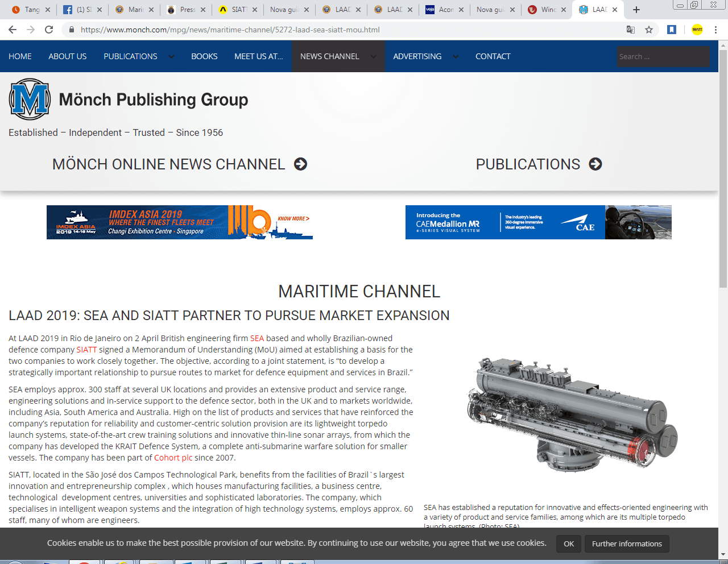Open BOOKS menu item
The height and width of the screenshot is (564, 728).
coord(204,56)
